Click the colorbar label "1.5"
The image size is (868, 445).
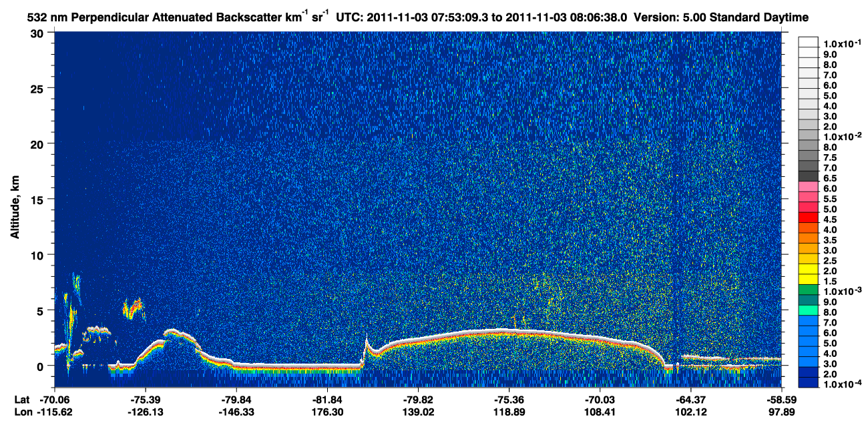pyautogui.click(x=831, y=282)
